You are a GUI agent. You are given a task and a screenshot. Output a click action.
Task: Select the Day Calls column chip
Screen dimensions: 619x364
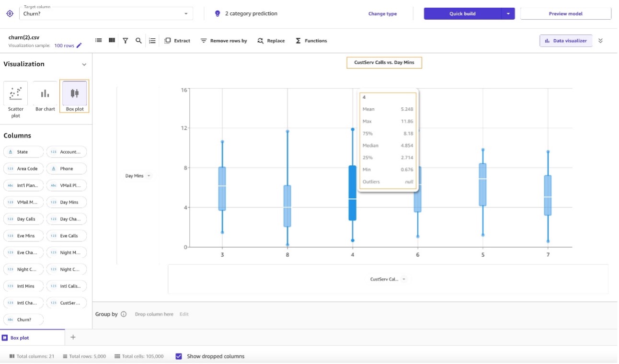tap(23, 219)
